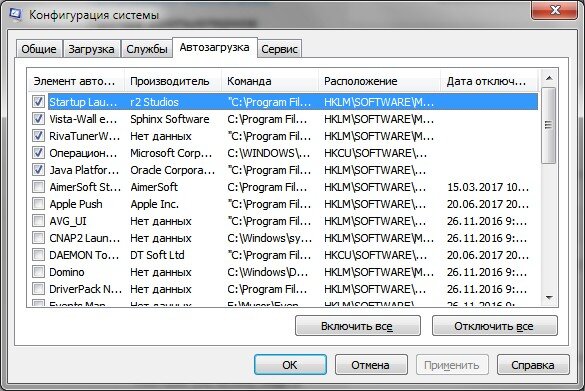585x391 pixels.
Task: Check the CNAP2 Launcher checkbox
Action: (x=38, y=238)
